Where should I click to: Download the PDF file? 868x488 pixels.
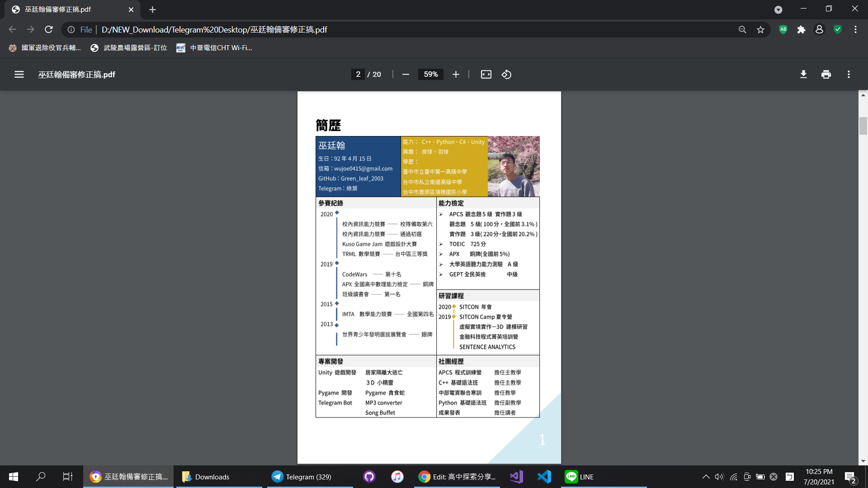[803, 75]
